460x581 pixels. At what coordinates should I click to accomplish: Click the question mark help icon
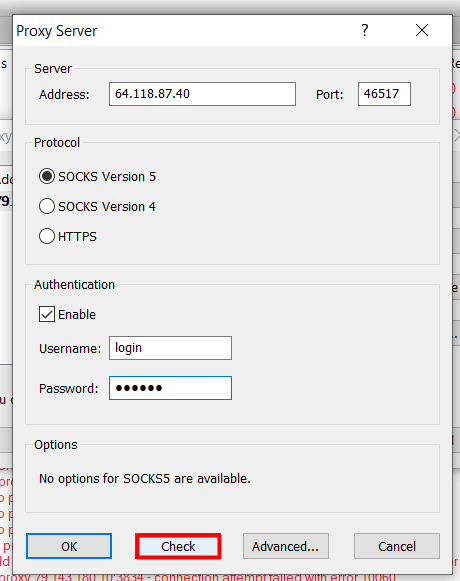click(365, 30)
